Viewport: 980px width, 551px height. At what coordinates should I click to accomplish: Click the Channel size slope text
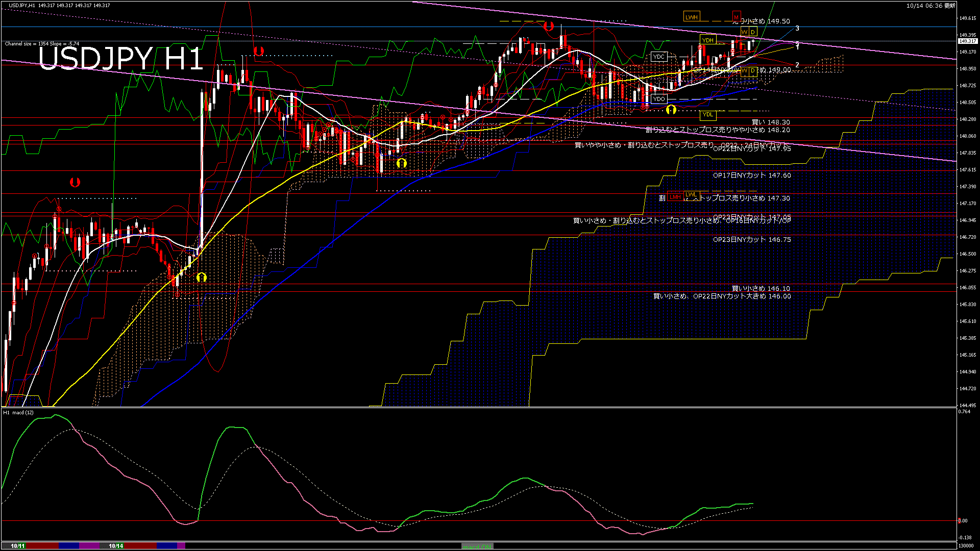pyautogui.click(x=42, y=44)
